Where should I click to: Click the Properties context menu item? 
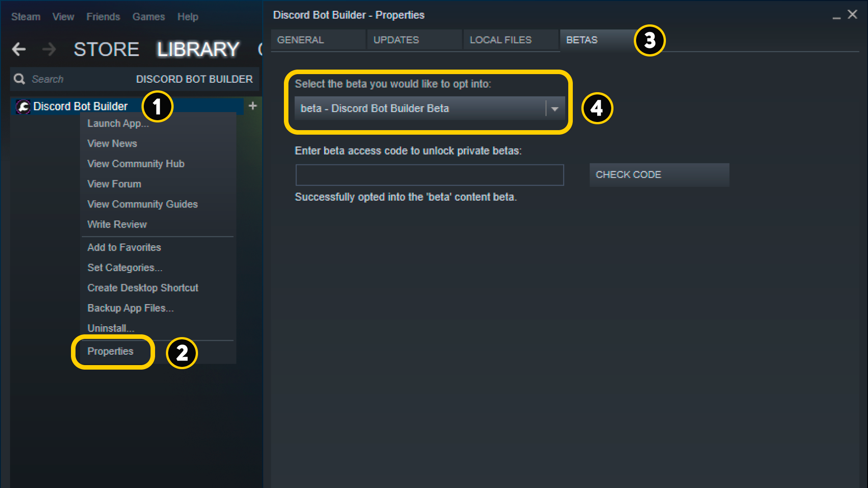click(110, 351)
